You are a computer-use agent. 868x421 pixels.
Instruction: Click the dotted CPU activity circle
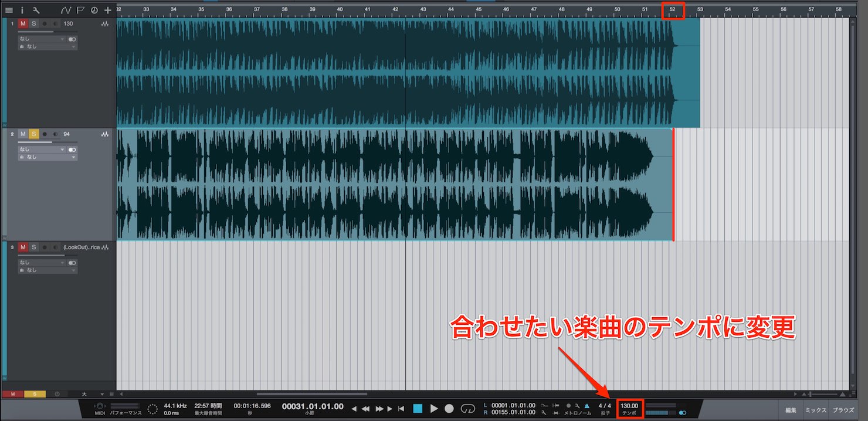152,409
